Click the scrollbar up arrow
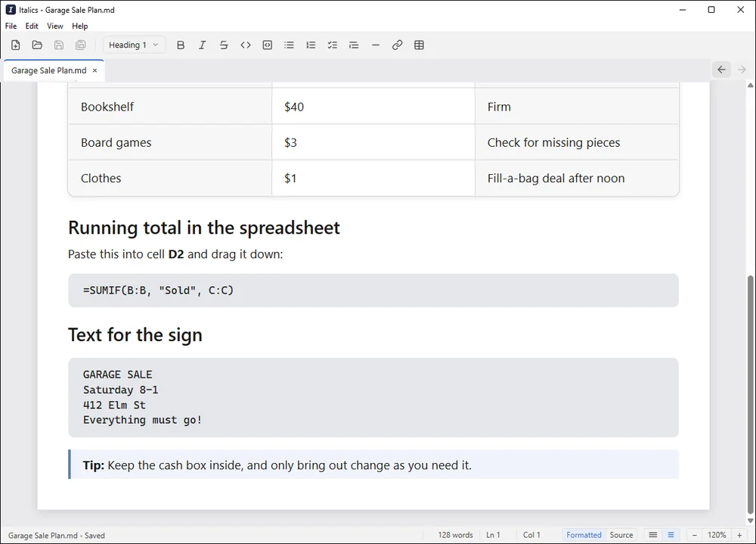Image resolution: width=756 pixels, height=544 pixels. (x=750, y=85)
